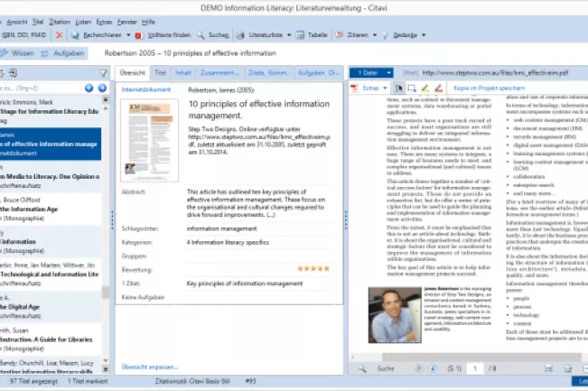Switch to the Übersicht tab
The height and width of the screenshot is (391, 588).
click(133, 73)
